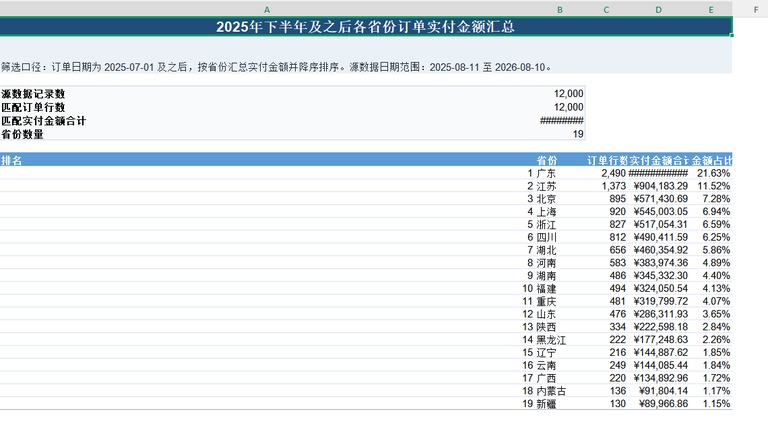Click amount ¥319,799.72 for 重庆
The width and height of the screenshot is (768, 428).
[658, 301]
